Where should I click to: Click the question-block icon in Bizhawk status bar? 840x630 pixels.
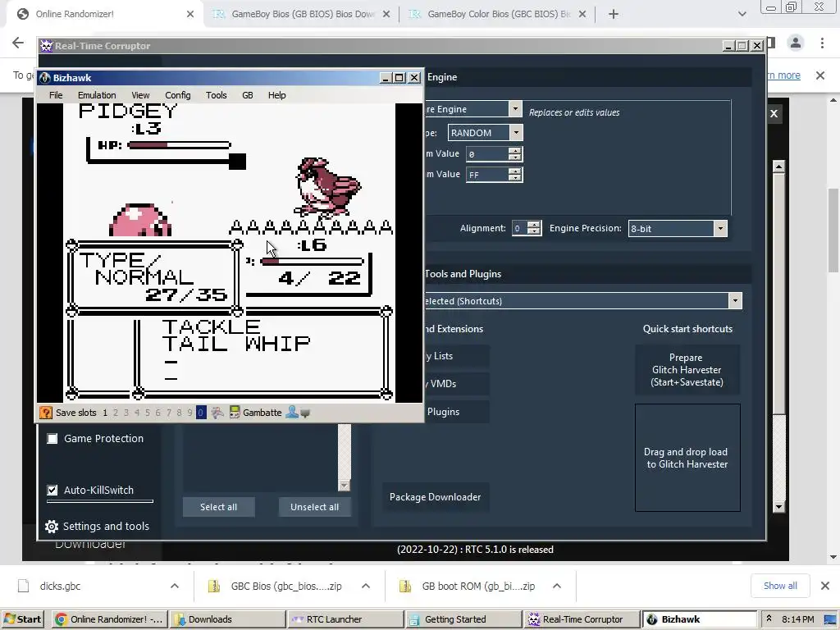click(x=46, y=413)
